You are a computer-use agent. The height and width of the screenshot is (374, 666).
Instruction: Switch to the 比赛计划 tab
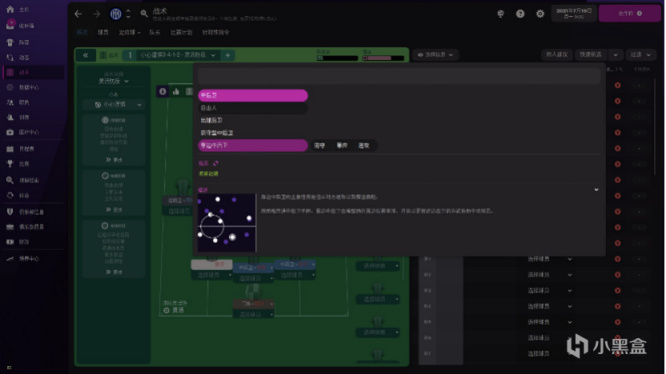click(181, 32)
